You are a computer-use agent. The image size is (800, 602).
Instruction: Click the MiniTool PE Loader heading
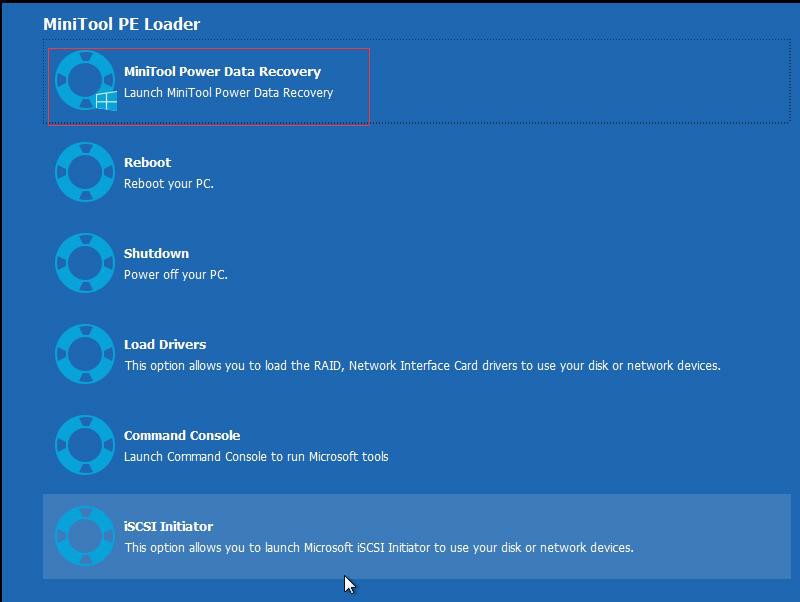coord(121,24)
